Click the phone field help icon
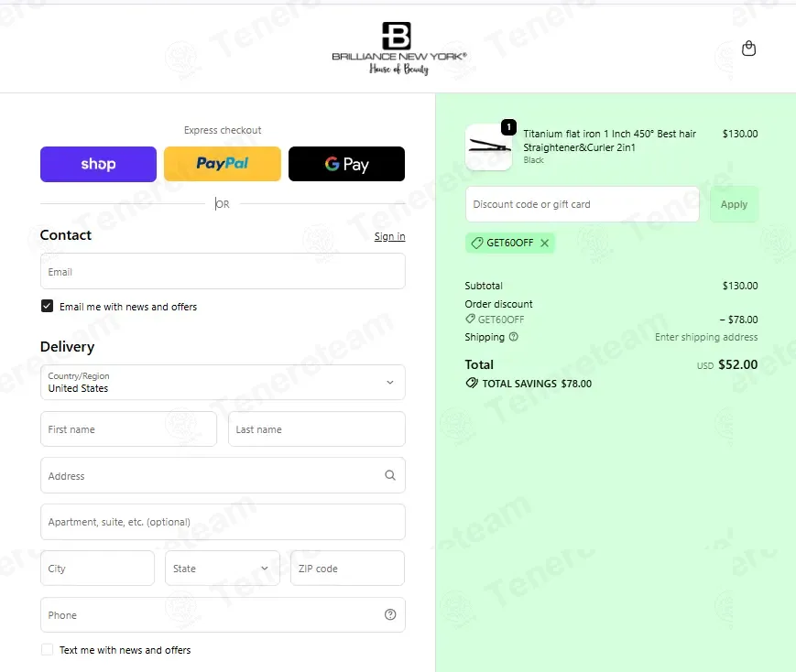The width and height of the screenshot is (796, 672). (390, 614)
